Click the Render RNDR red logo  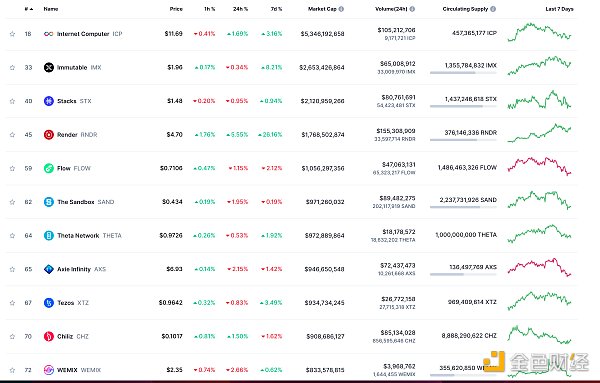[x=49, y=135]
